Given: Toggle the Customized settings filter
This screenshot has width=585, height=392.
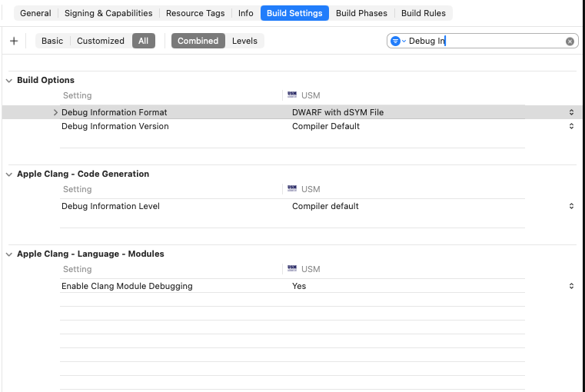Looking at the screenshot, I should click(100, 41).
